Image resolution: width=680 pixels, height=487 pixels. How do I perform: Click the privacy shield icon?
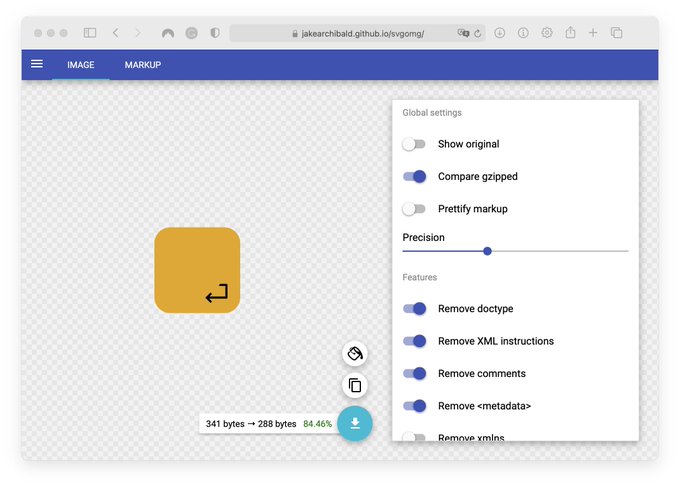pyautogui.click(x=215, y=33)
